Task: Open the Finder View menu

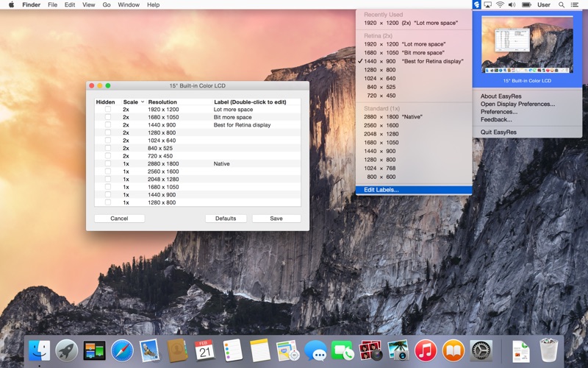Action: (x=88, y=4)
